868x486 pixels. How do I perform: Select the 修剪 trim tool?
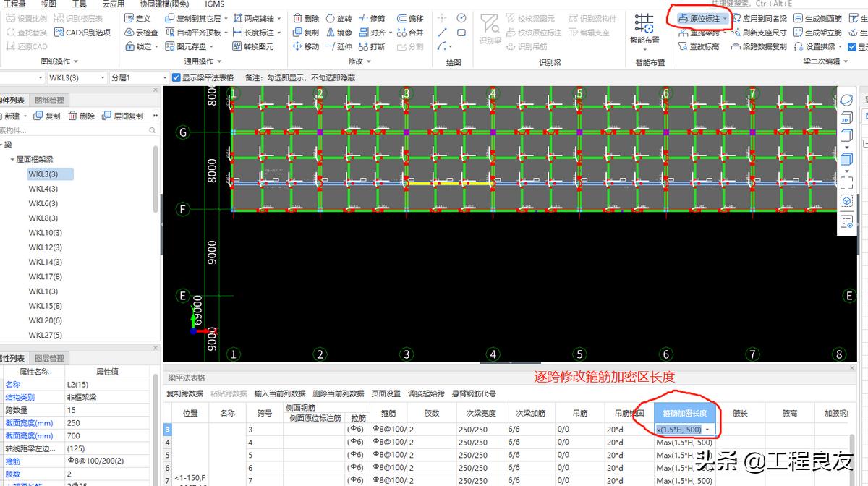(x=373, y=18)
